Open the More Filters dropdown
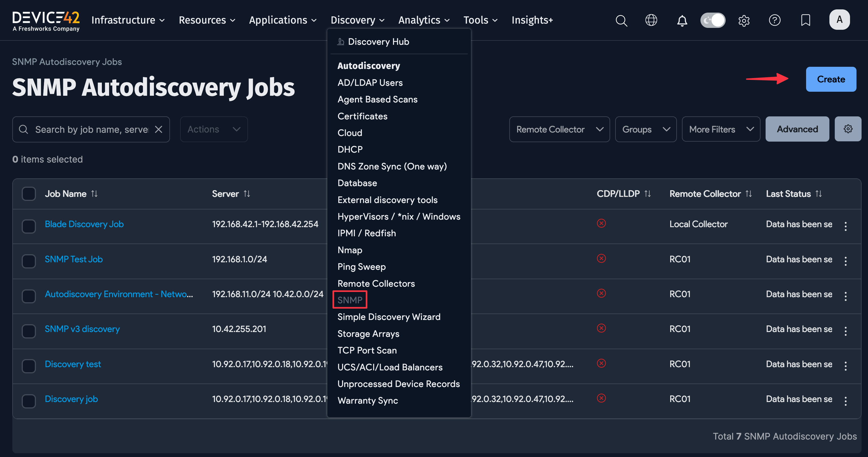The height and width of the screenshot is (457, 868). [x=721, y=129]
